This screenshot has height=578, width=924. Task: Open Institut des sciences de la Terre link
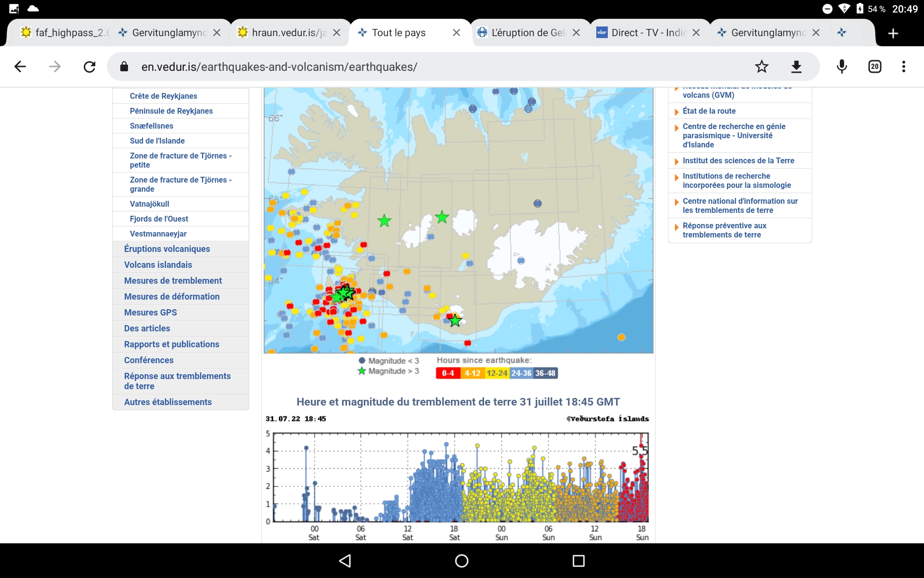(738, 160)
